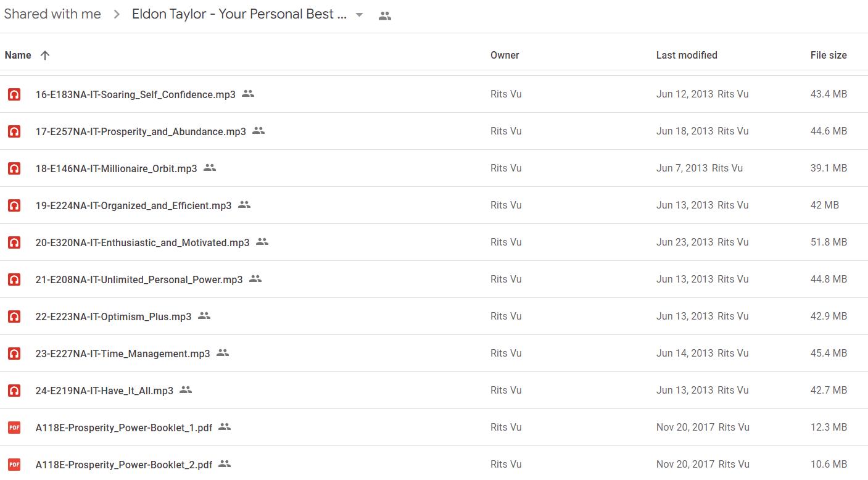
Task: Go back to Shared with me
Action: click(x=52, y=14)
